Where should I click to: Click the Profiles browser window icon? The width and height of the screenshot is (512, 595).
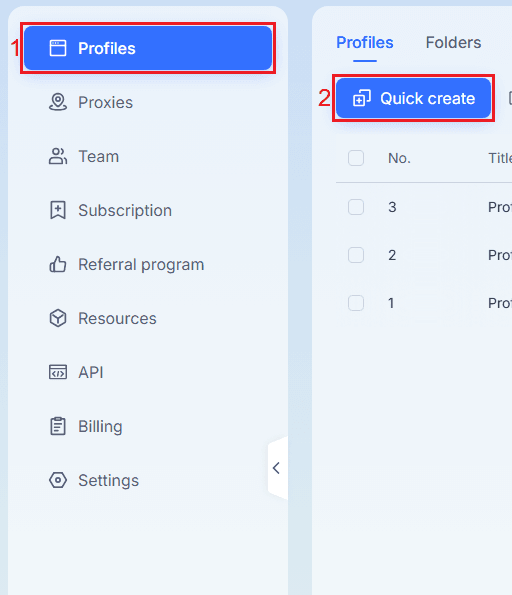click(x=58, y=48)
